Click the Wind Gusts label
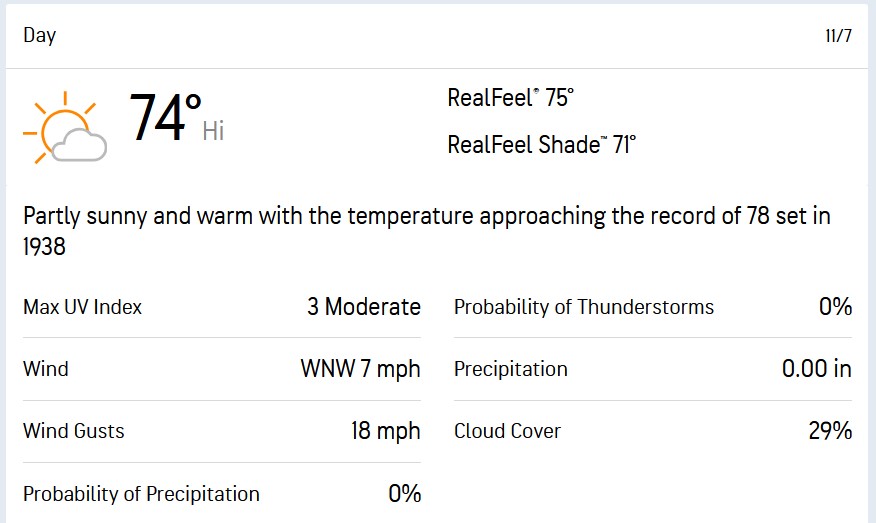 (x=74, y=431)
